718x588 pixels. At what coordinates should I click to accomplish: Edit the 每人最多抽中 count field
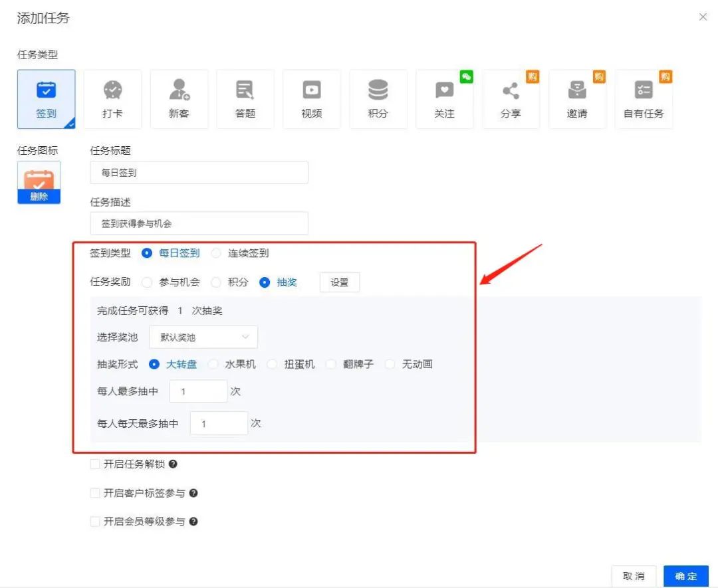(198, 391)
